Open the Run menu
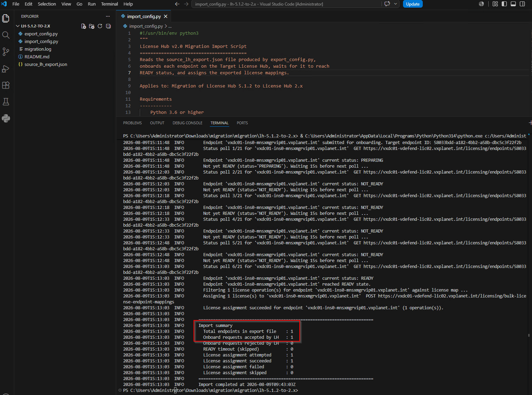The width and height of the screenshot is (532, 395). coord(92,4)
